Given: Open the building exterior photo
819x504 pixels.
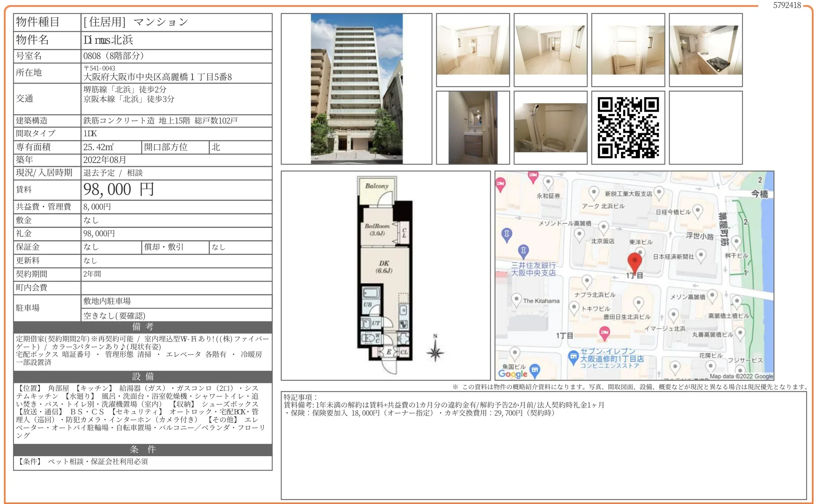Looking at the screenshot, I should (357, 88).
